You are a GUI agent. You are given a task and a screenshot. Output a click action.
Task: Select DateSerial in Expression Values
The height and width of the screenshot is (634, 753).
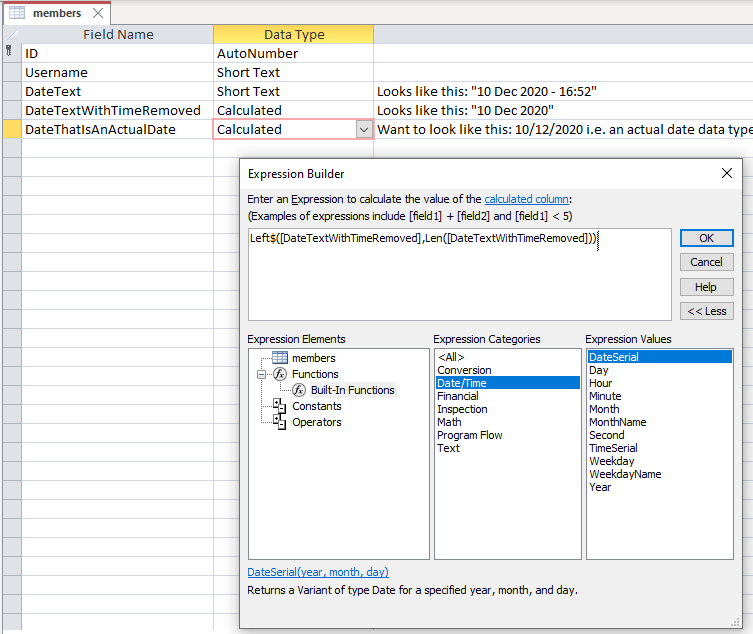tap(660, 357)
